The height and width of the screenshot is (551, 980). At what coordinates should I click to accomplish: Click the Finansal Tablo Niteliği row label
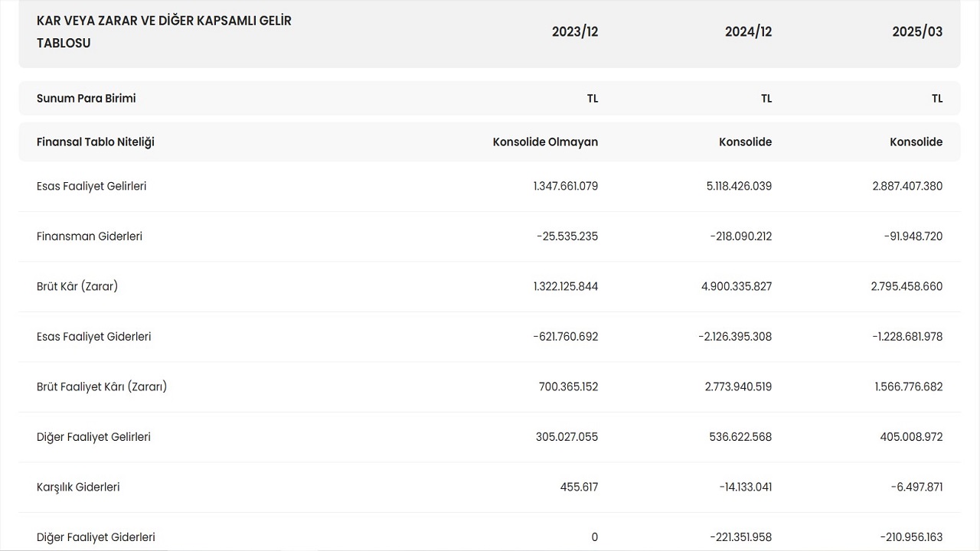[96, 142]
